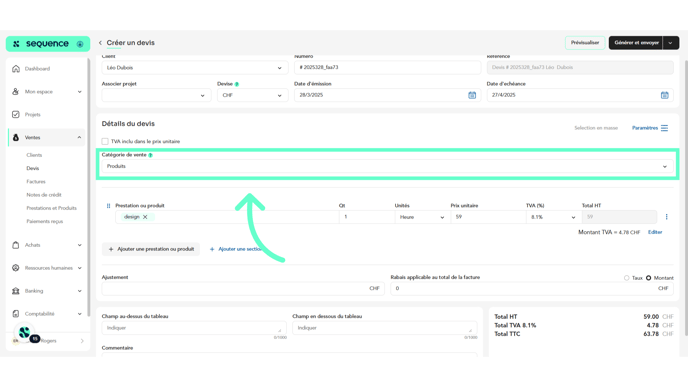
Task: Select the Taux radio button
Action: [x=626, y=278]
